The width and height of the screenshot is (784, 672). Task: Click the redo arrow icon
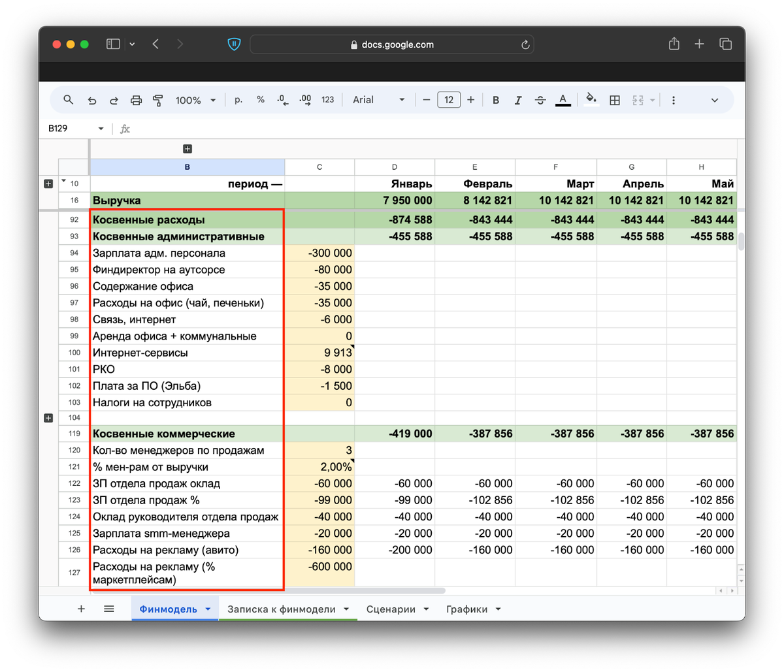(x=114, y=100)
